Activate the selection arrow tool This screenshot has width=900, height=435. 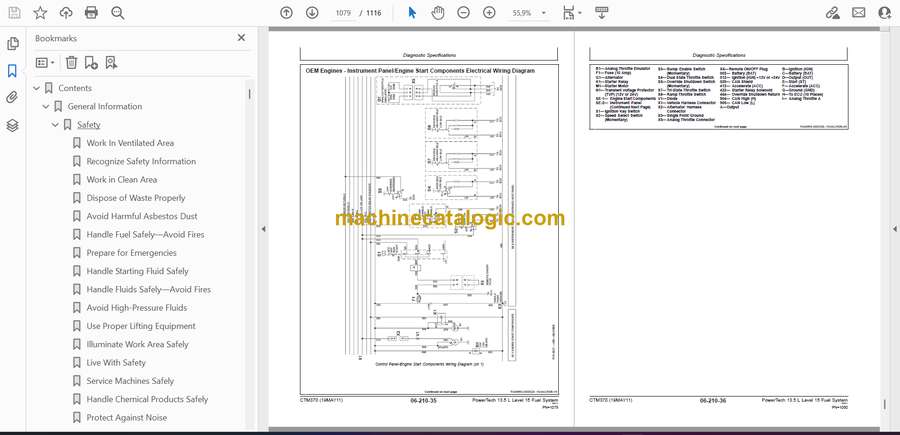tap(412, 13)
